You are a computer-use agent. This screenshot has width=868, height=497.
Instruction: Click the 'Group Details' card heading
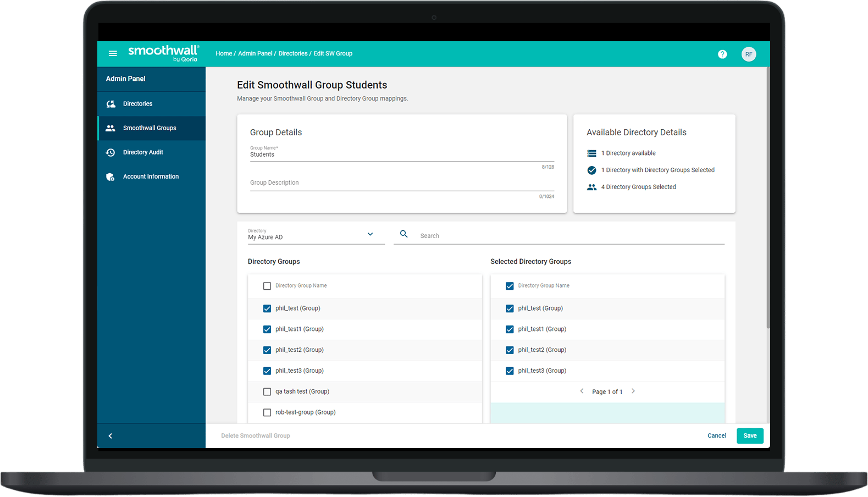click(x=276, y=132)
